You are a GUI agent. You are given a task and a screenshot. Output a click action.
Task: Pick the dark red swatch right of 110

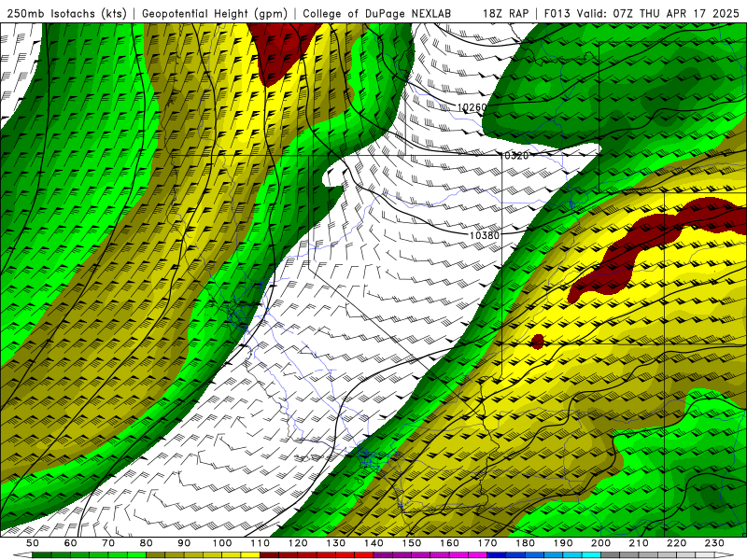point(269,555)
